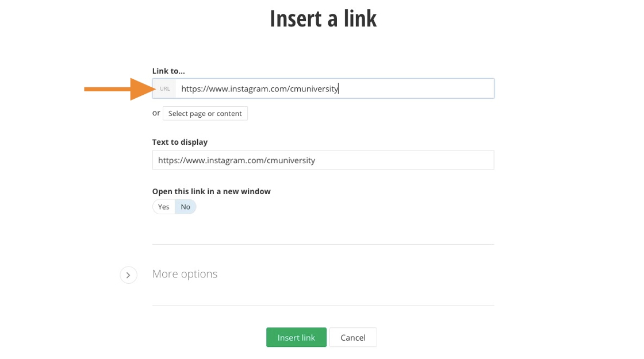Click the 'Text to display' label

(180, 142)
